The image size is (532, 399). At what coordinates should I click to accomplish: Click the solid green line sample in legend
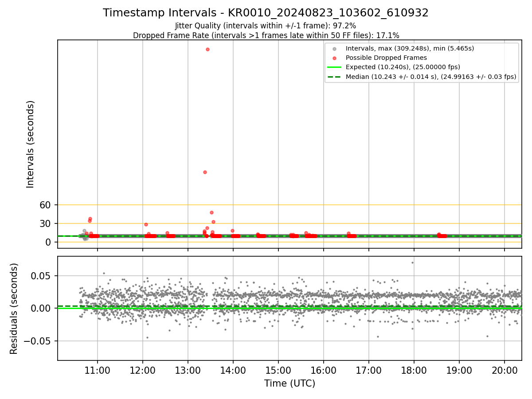(335, 67)
